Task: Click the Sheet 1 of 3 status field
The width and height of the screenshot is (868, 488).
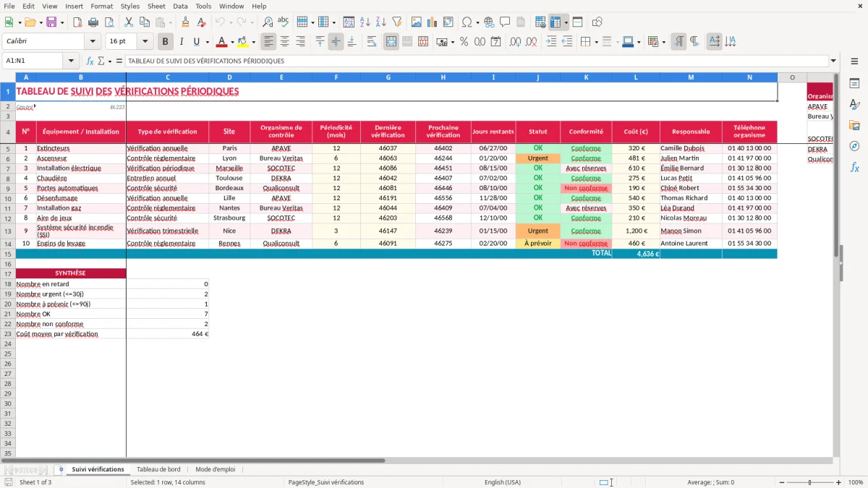Action: 35,482
